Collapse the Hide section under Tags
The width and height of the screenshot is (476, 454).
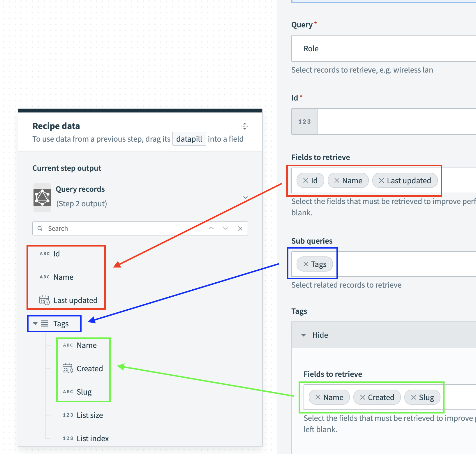(304, 335)
